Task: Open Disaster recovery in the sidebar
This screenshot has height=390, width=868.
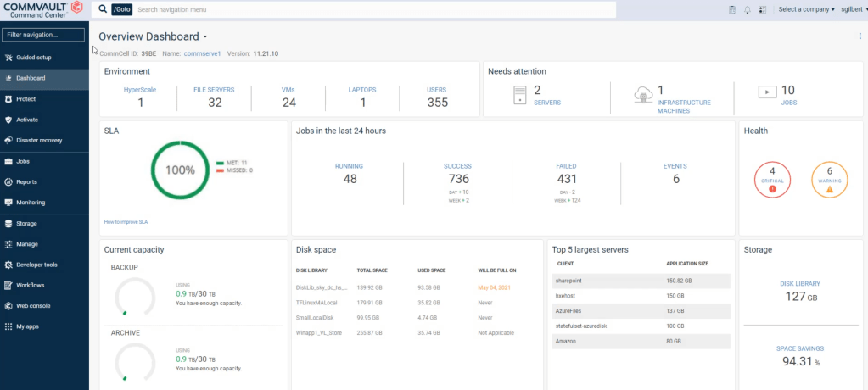Action: click(x=38, y=140)
